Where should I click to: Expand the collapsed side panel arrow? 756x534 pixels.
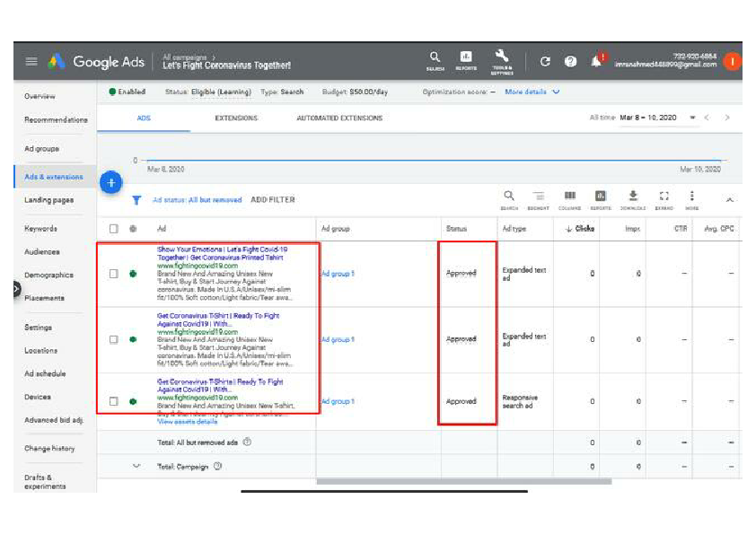click(x=16, y=289)
